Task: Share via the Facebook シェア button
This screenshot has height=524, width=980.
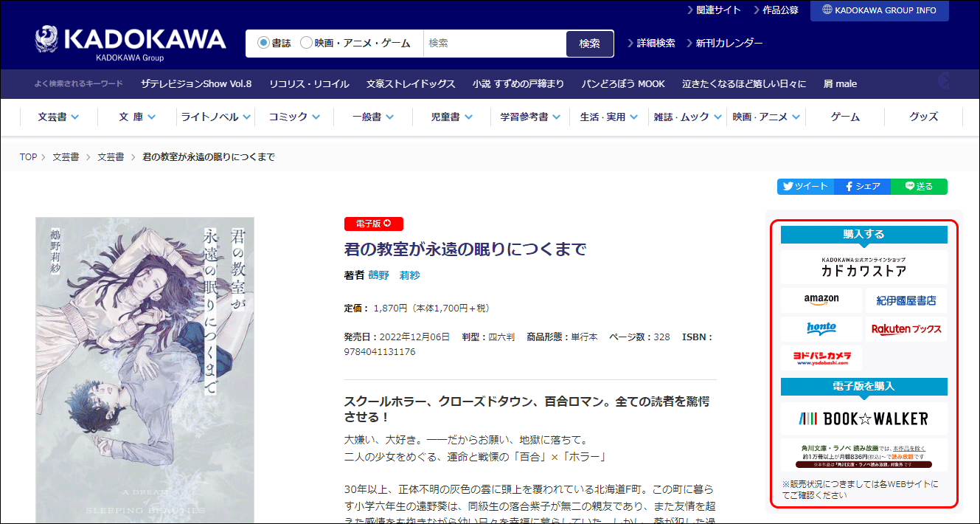Action: (x=862, y=187)
